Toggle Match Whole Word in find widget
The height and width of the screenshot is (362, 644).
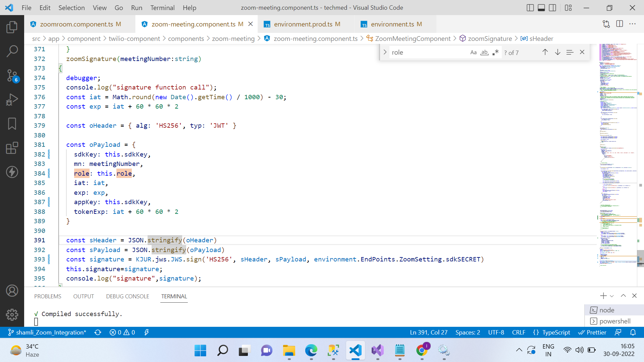484,52
